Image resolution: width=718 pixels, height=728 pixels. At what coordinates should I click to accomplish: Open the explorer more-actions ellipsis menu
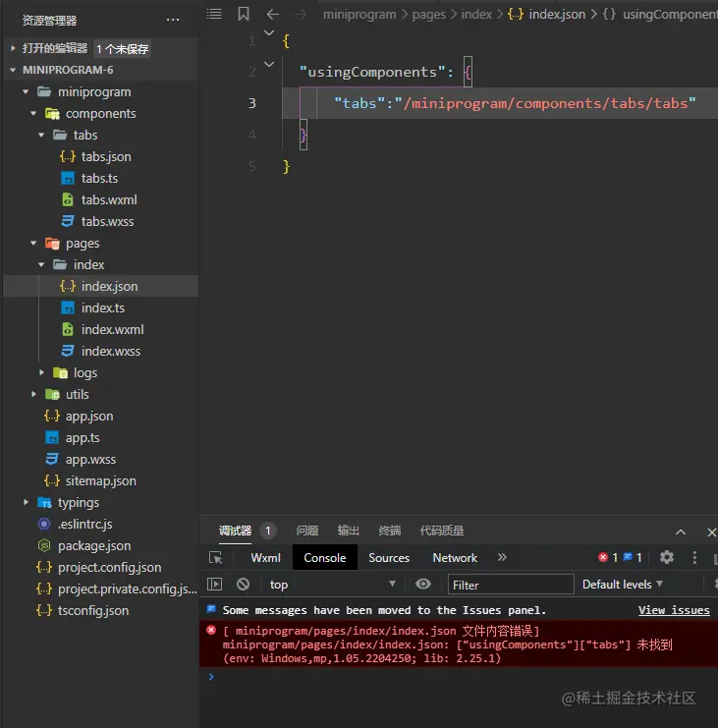(x=173, y=20)
